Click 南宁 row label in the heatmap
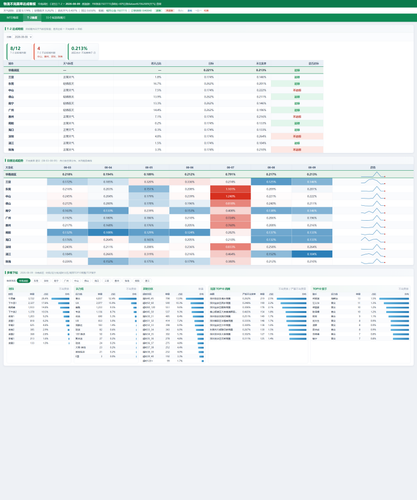 (8, 211)
